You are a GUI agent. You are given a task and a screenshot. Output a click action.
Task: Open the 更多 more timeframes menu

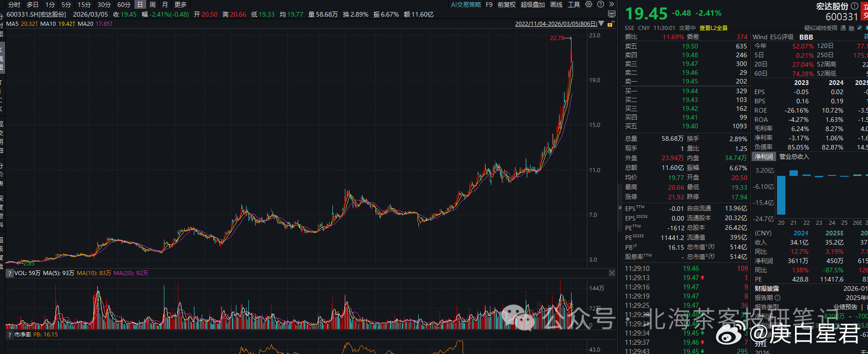[181, 5]
